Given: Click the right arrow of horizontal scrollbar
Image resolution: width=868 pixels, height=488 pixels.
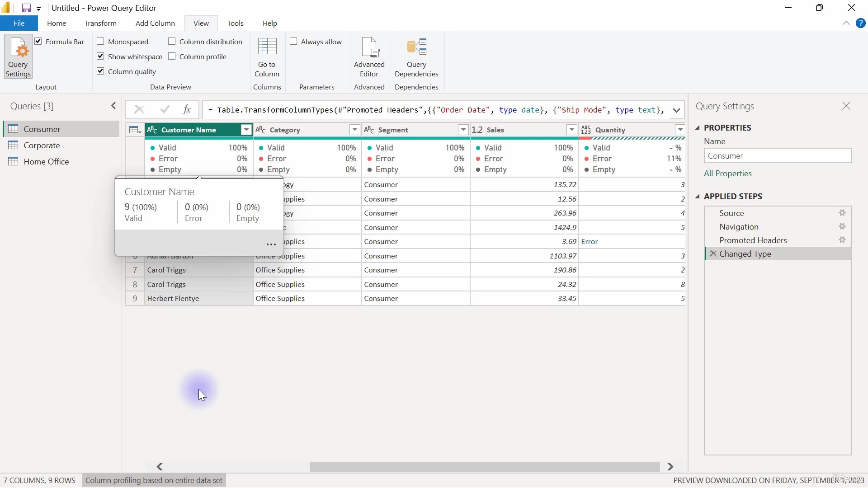Looking at the screenshot, I should (670, 467).
